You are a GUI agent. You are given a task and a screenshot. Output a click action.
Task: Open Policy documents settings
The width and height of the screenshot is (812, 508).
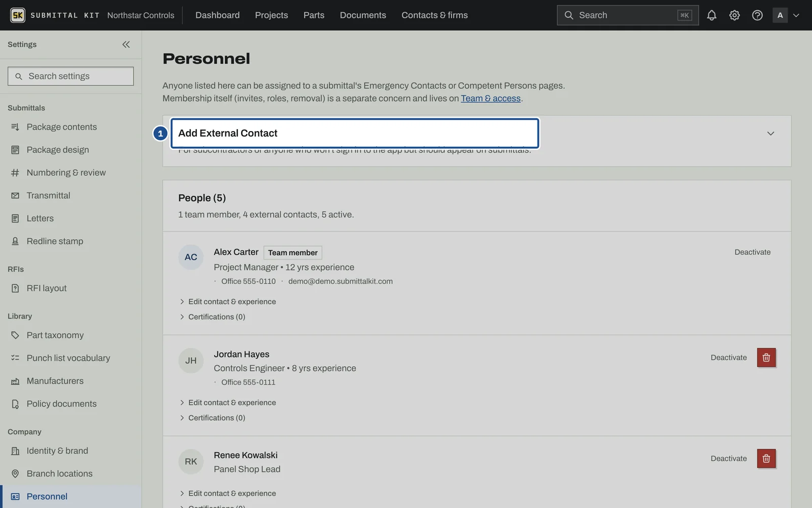pos(71,404)
